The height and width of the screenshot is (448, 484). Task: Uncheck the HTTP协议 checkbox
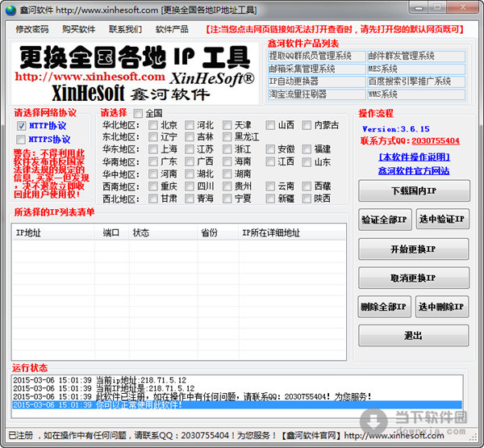pyautogui.click(x=21, y=126)
